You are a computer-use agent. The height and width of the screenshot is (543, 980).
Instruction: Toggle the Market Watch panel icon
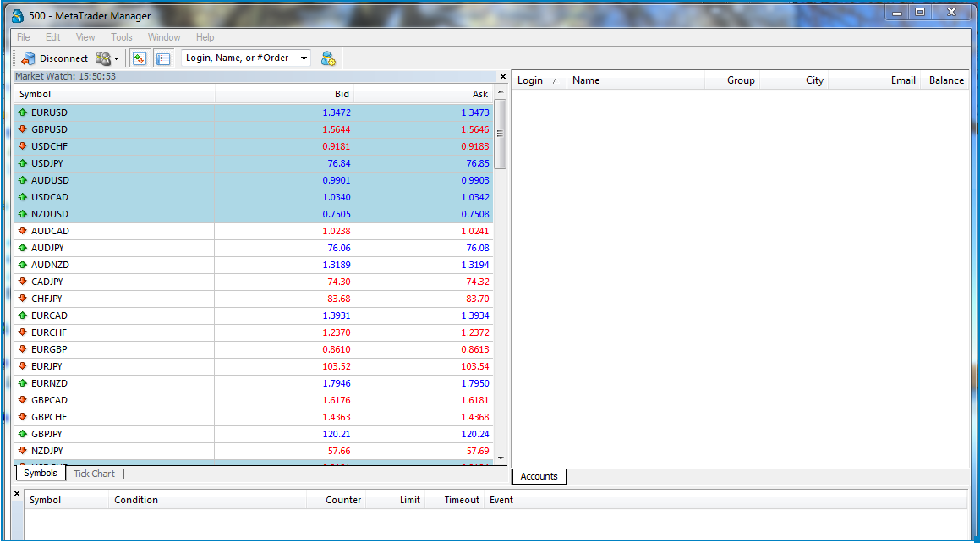pos(139,58)
